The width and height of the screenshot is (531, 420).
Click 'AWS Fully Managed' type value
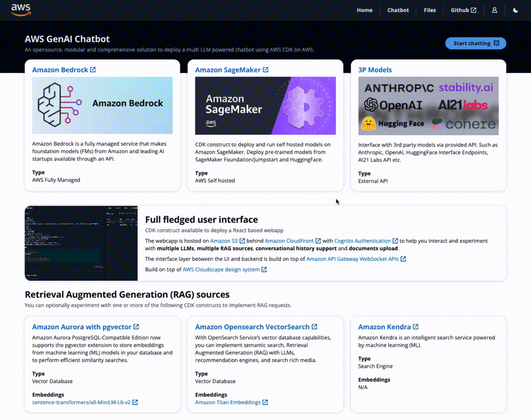[56, 180]
